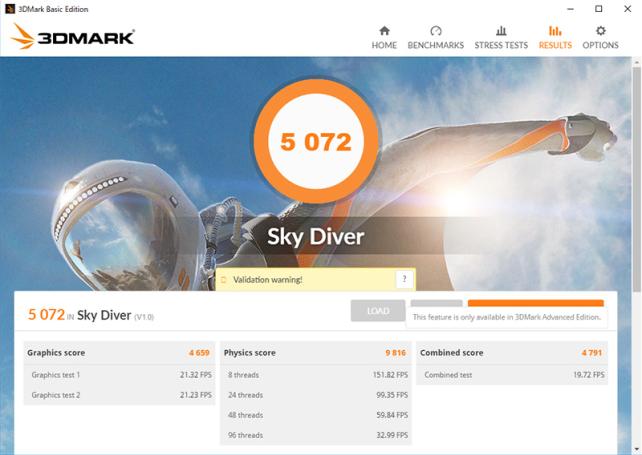This screenshot has height=455, width=642.
Task: Click the validation warning icon
Action: 224,280
